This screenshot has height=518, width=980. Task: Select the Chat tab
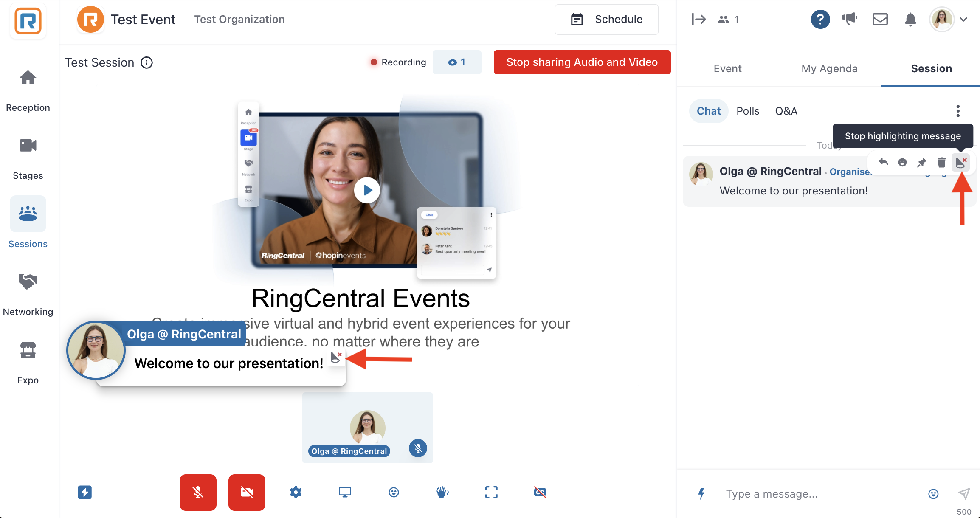[709, 111]
